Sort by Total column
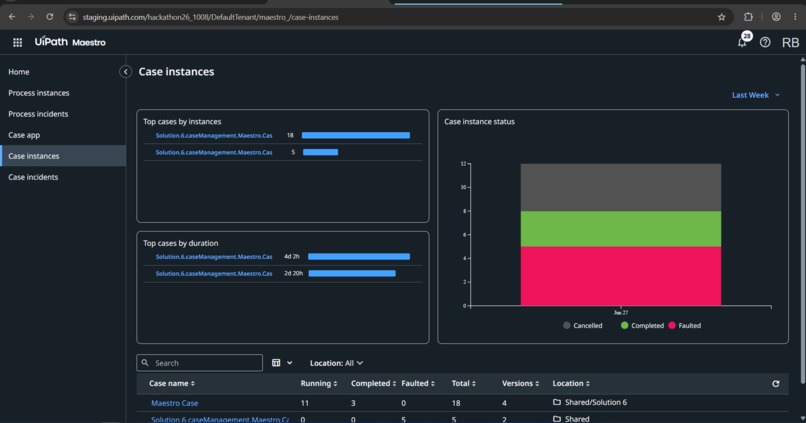This screenshot has height=423, width=806. [x=464, y=383]
